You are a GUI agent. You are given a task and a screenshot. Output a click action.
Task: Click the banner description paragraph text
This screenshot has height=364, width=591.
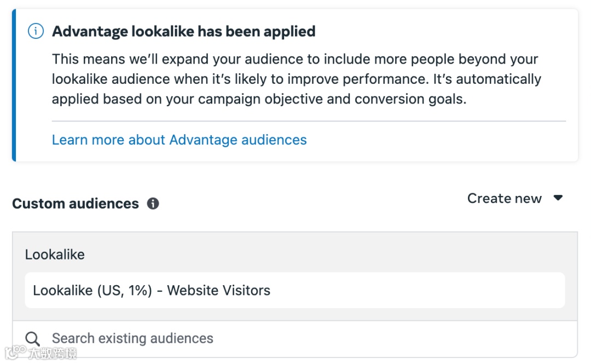(296, 79)
